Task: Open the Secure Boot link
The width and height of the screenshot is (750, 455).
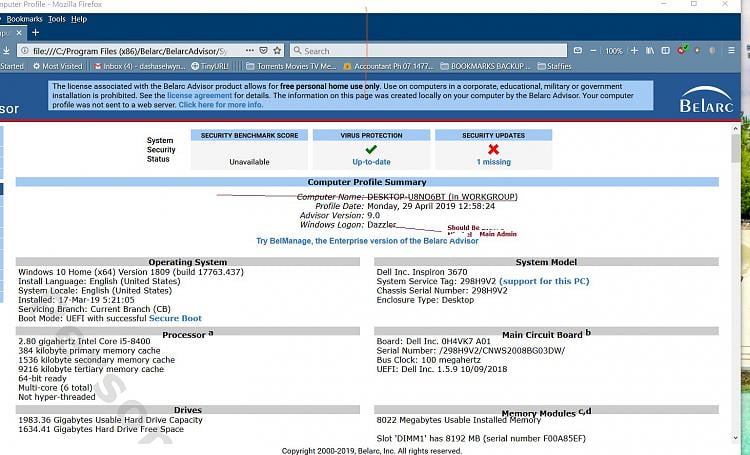Action: [x=175, y=318]
